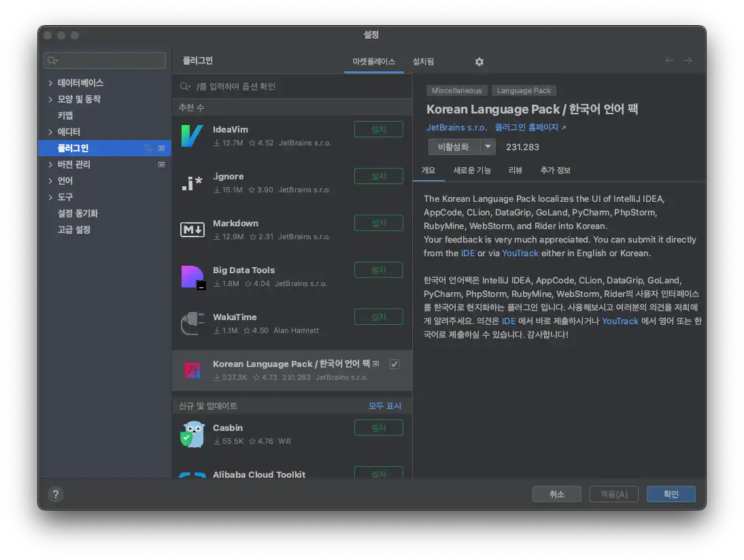Image resolution: width=744 pixels, height=560 pixels.
Task: Click the 비활성화 button
Action: [x=454, y=147]
